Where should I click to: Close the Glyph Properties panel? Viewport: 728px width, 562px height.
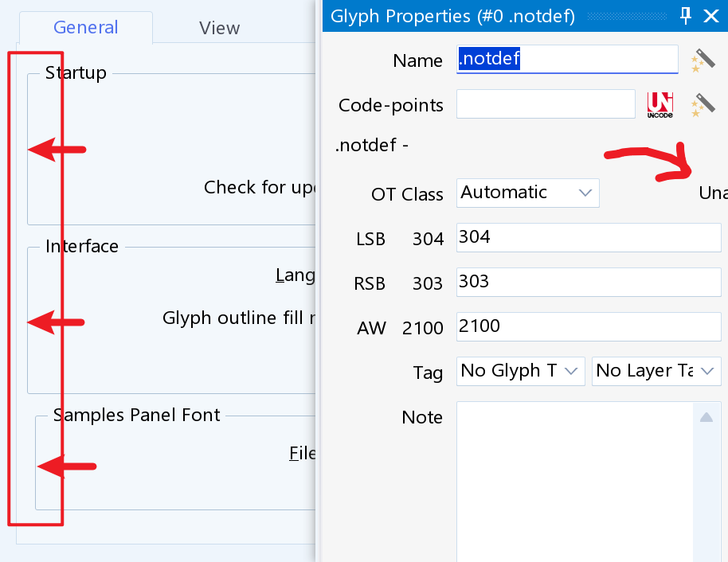(x=710, y=16)
